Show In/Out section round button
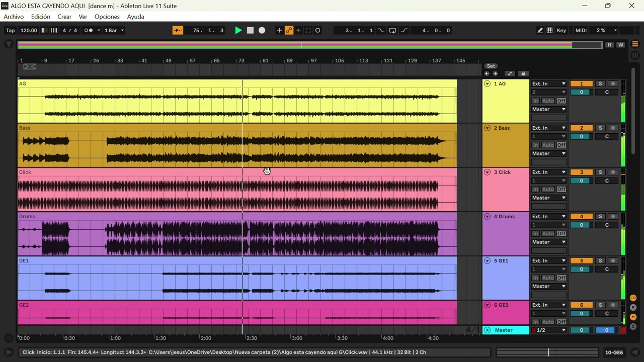This screenshot has width=644, height=362. (633, 298)
